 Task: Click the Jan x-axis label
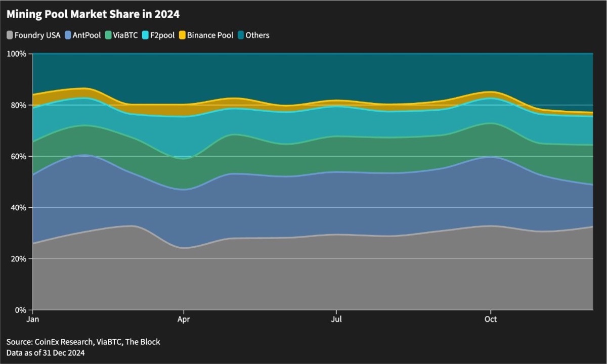33,320
